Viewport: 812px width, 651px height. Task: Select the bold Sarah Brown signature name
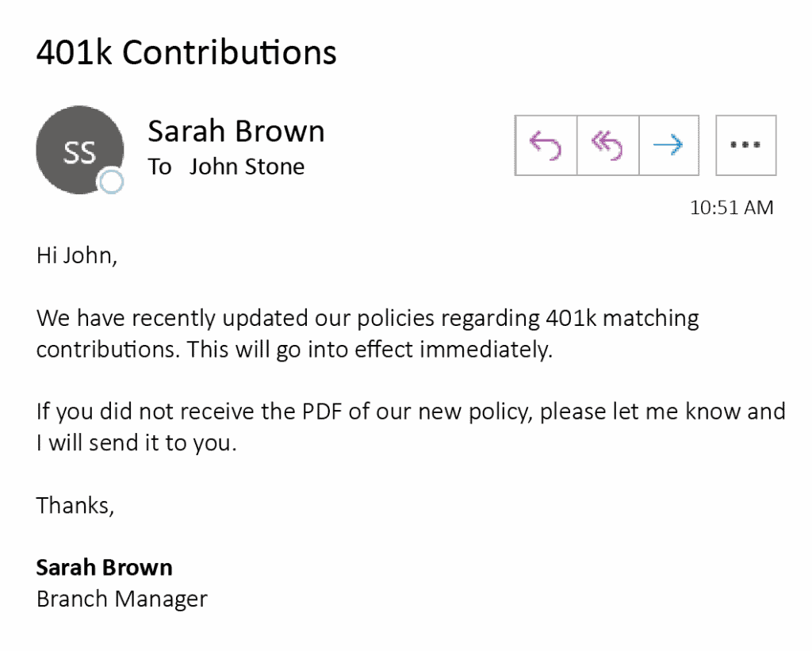point(104,567)
